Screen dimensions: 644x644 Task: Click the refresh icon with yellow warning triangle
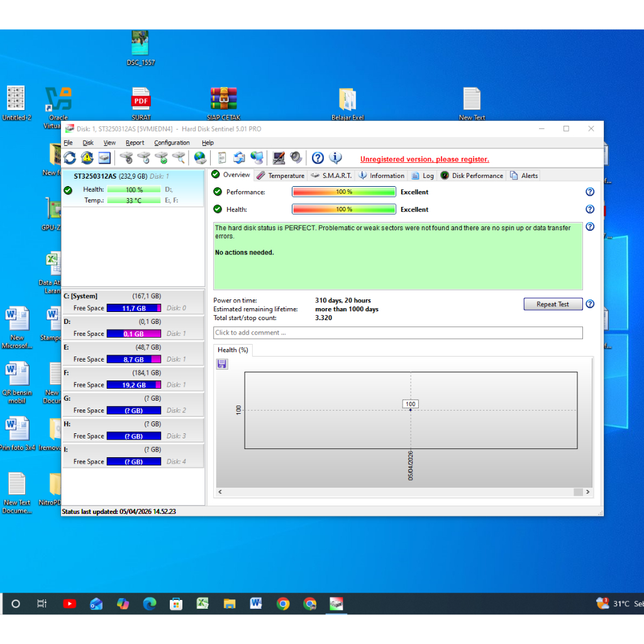[x=87, y=158]
